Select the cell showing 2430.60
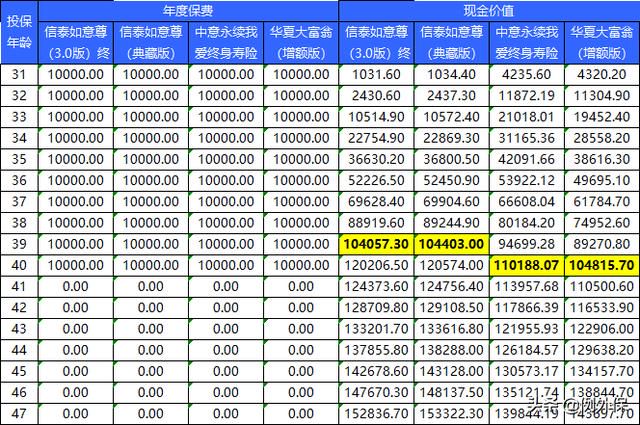640x425 pixels. tap(376, 96)
